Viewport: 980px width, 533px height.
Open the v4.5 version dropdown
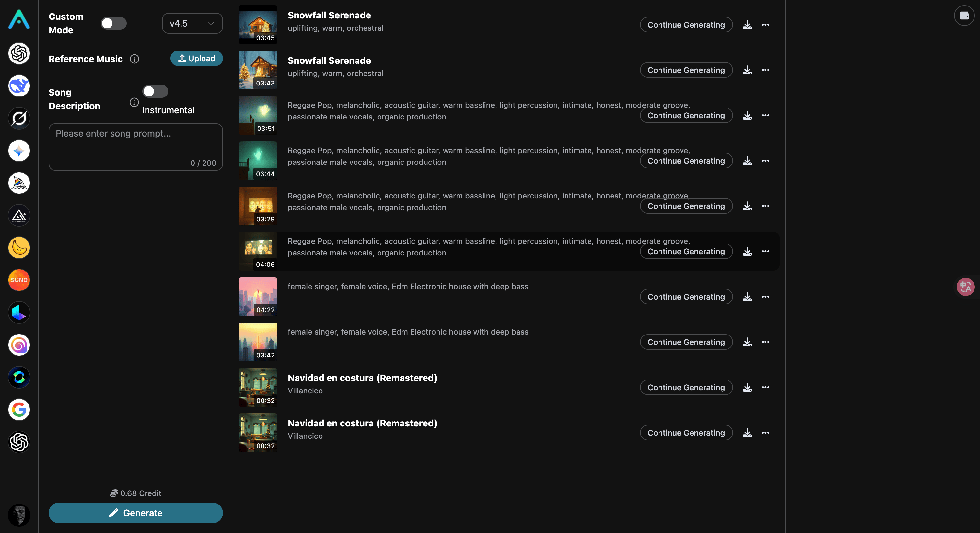(192, 23)
